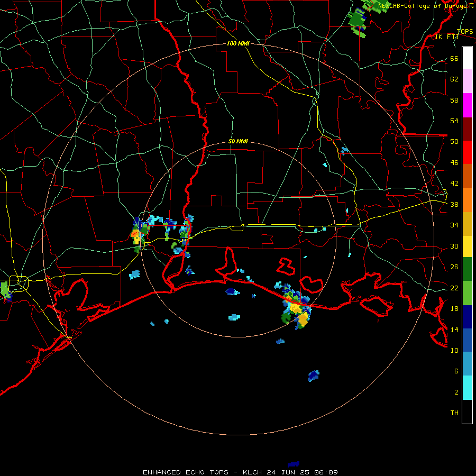Click the "42" legend value
The width and height of the screenshot is (476, 476).
(x=454, y=184)
